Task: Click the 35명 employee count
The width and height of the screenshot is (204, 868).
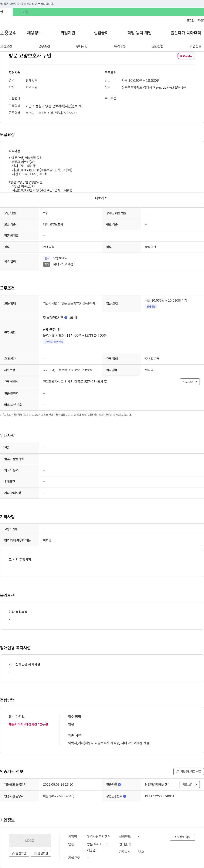Action: click(141, 852)
